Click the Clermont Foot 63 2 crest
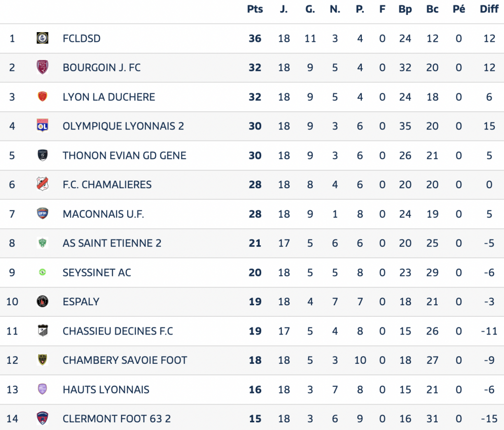This screenshot has width=504, height=430. [x=42, y=418]
